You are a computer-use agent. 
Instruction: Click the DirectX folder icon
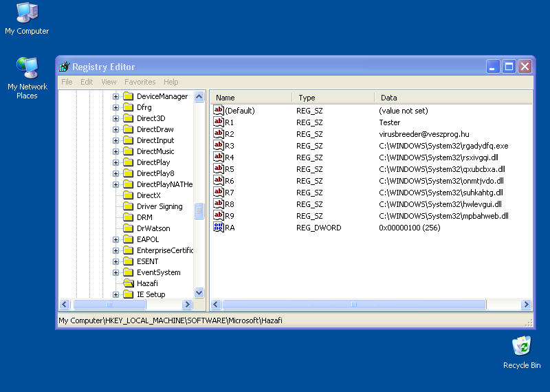[129, 195]
